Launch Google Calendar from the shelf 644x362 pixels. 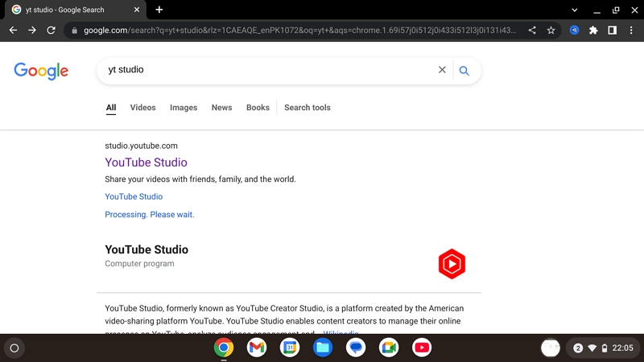290,348
